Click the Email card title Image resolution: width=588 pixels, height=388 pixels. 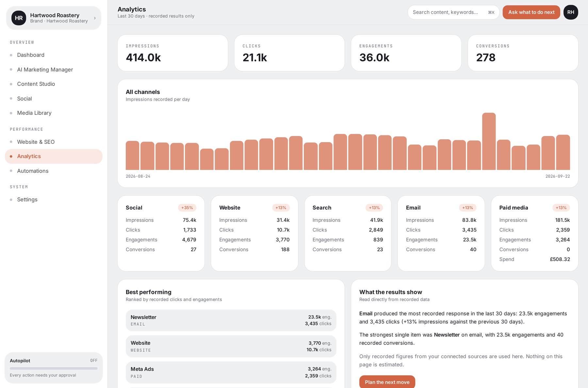click(413, 208)
